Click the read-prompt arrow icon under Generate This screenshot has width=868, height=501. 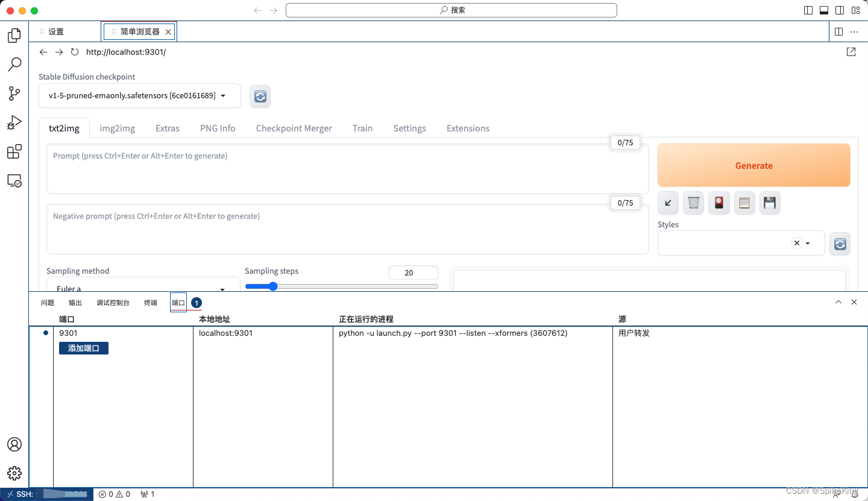(668, 203)
